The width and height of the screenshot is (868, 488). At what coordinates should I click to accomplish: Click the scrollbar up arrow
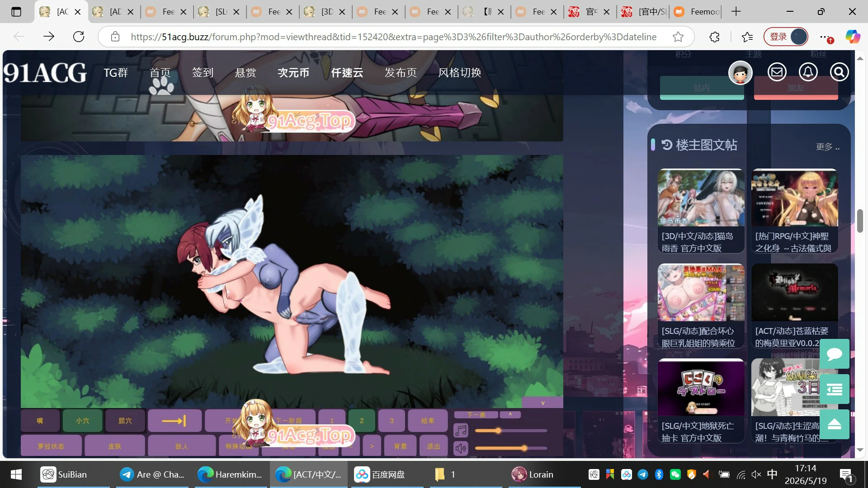coord(860,58)
